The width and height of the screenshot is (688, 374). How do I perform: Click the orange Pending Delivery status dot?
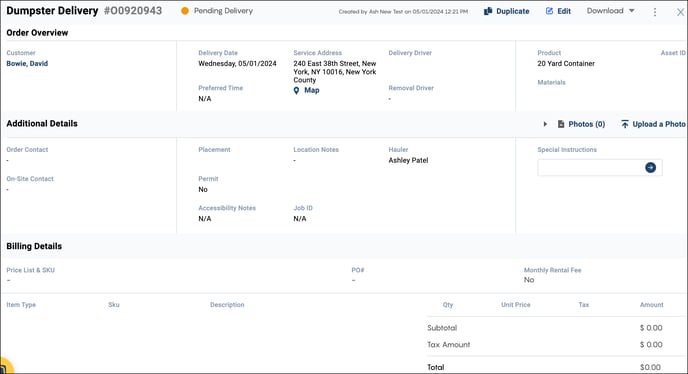(x=185, y=11)
